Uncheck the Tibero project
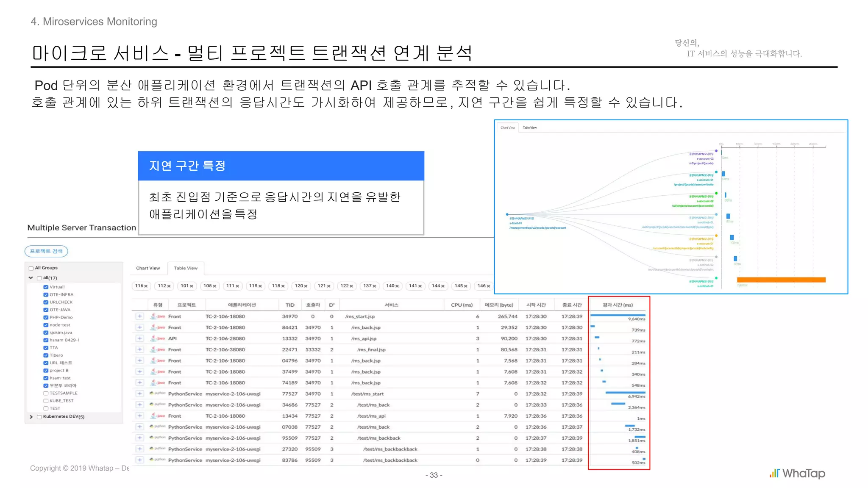This screenshot has width=868, height=488. tap(46, 355)
